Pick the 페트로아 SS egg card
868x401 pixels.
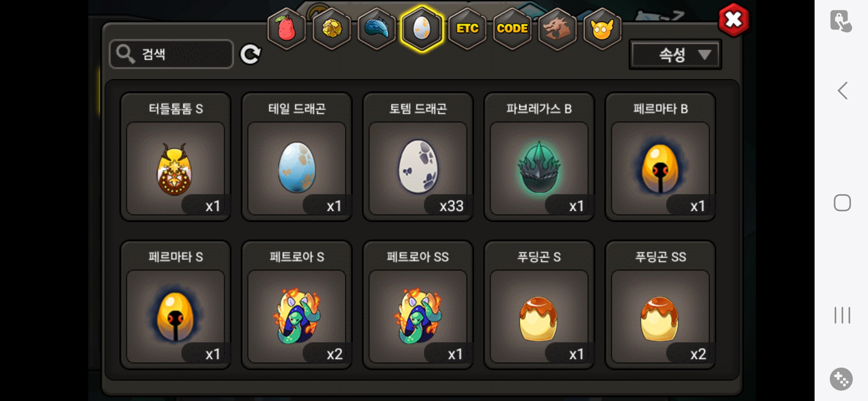pos(418,305)
